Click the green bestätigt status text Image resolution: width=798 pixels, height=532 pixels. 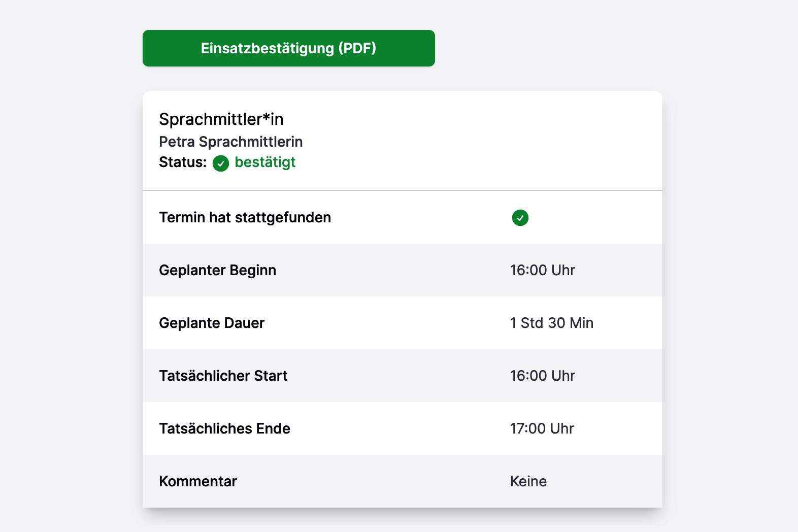(265, 162)
